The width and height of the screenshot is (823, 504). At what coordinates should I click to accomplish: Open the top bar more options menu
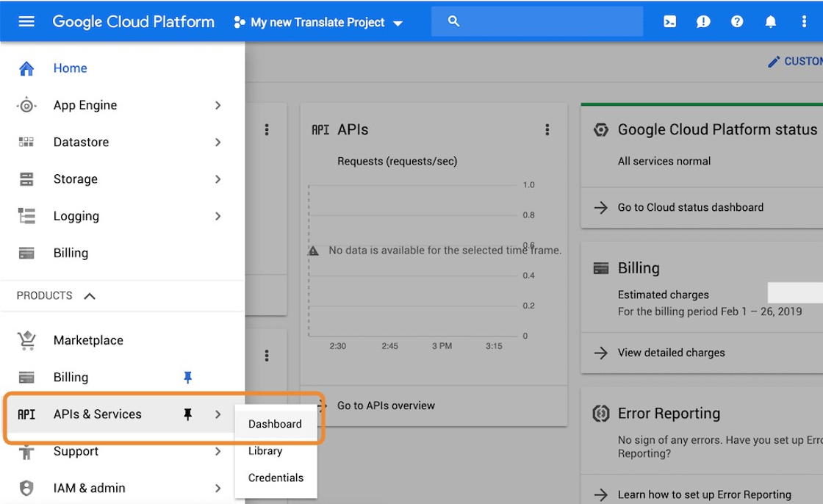(804, 21)
